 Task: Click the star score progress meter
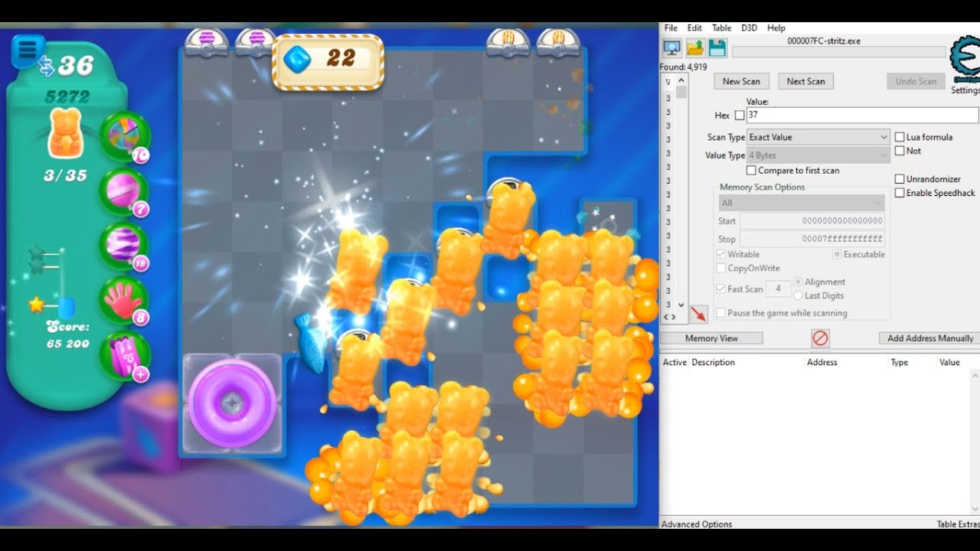[x=65, y=282]
